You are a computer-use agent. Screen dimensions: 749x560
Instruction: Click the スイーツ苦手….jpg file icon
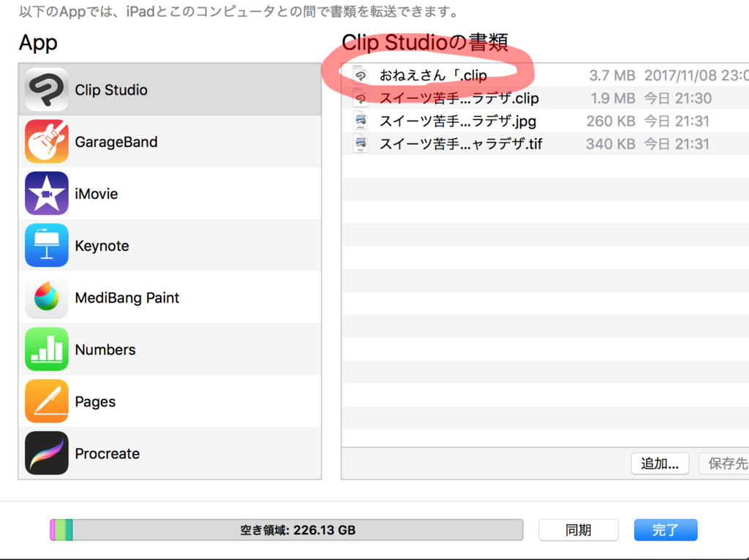tap(360, 121)
